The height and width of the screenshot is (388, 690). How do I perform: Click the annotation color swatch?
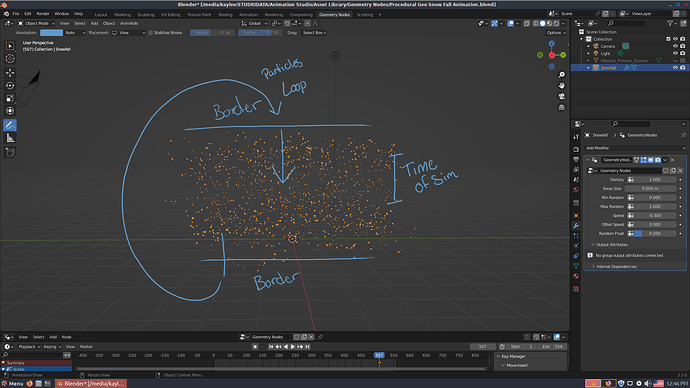pyautogui.click(x=51, y=33)
